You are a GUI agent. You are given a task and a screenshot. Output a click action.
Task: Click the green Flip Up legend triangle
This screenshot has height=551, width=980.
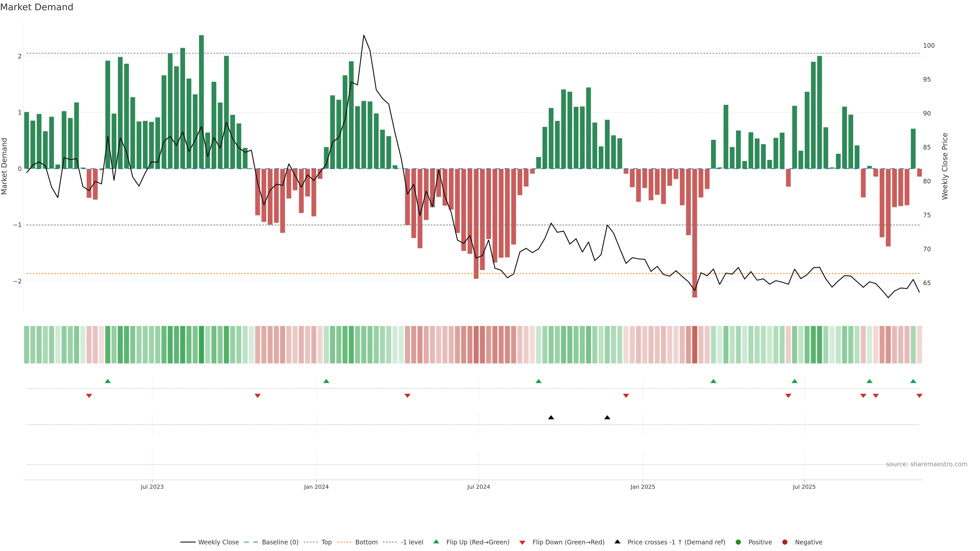click(436, 542)
